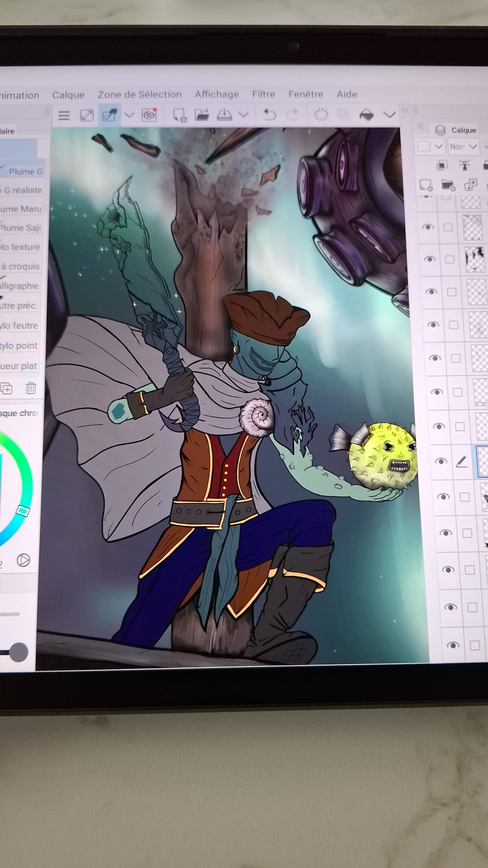Screen dimensions: 488x868
Task: Open the blending mode dropdown showing Norm
Action: pos(463,146)
